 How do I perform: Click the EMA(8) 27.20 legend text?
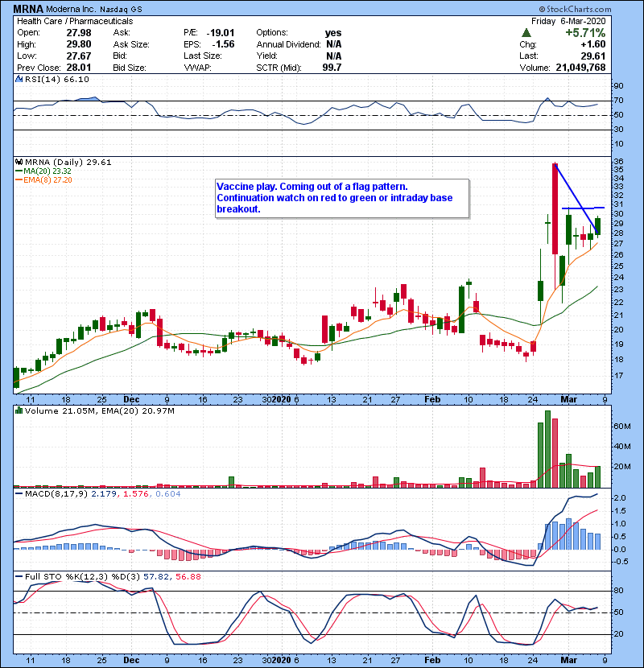coord(47,180)
